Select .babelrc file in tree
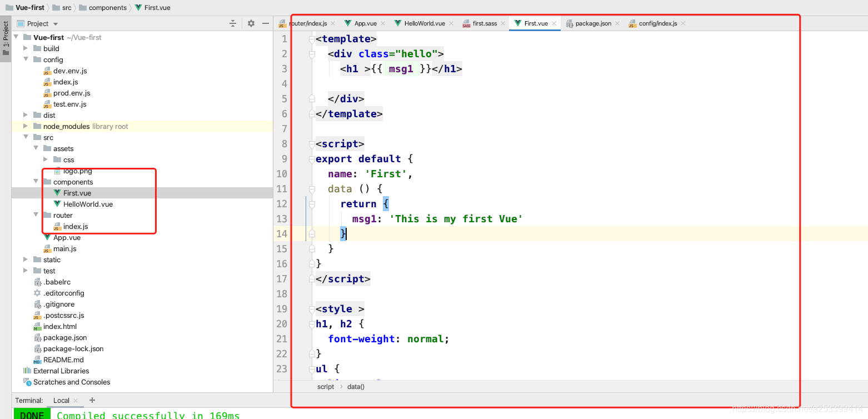This screenshot has width=868, height=419. [x=57, y=282]
